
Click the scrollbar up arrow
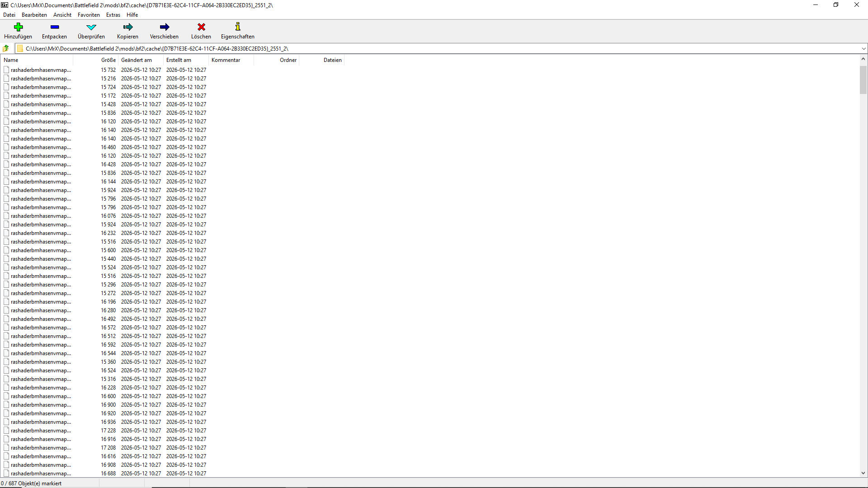(863, 59)
